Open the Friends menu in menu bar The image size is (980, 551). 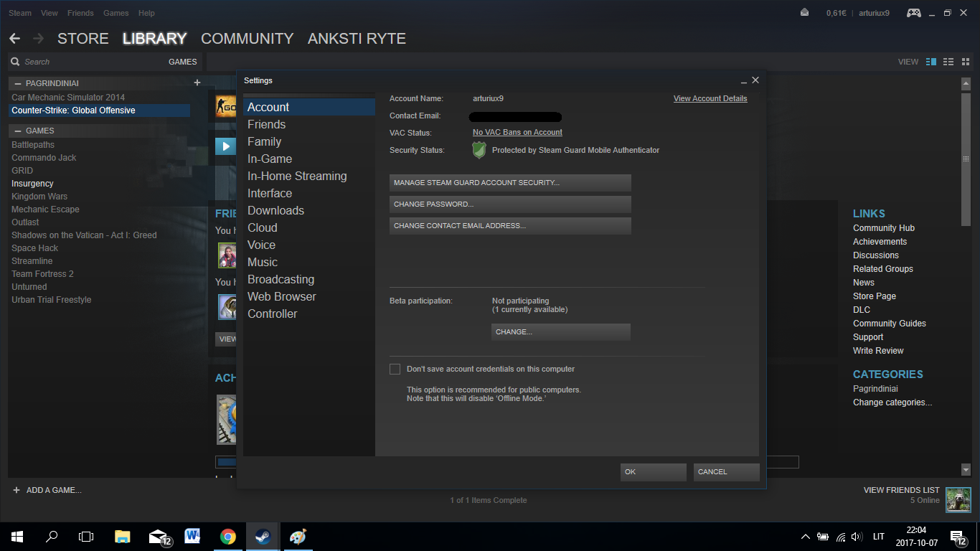(80, 13)
